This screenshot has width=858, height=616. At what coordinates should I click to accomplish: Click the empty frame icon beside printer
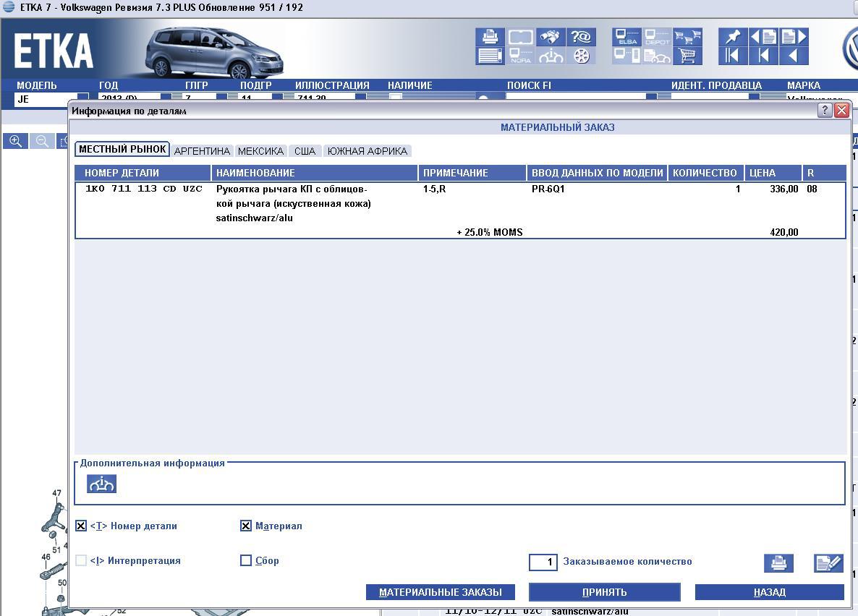pyautogui.click(x=520, y=37)
